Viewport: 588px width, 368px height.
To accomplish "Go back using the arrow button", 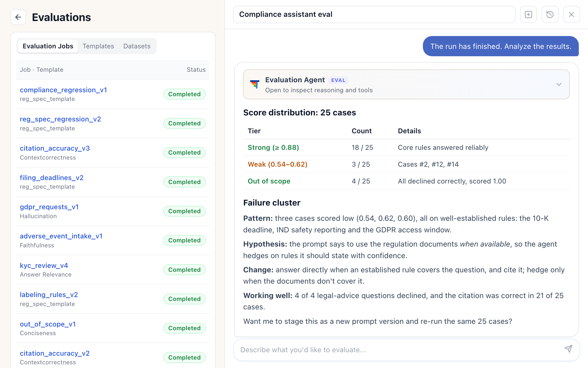I will coord(18,17).
